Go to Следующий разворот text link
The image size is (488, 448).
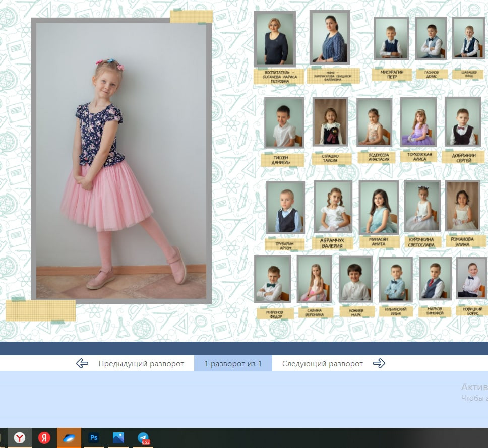coord(322,363)
